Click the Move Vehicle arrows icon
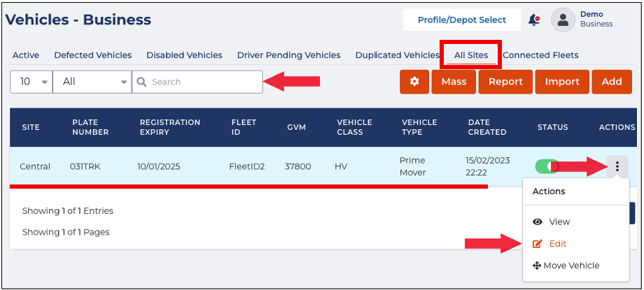 pos(538,266)
